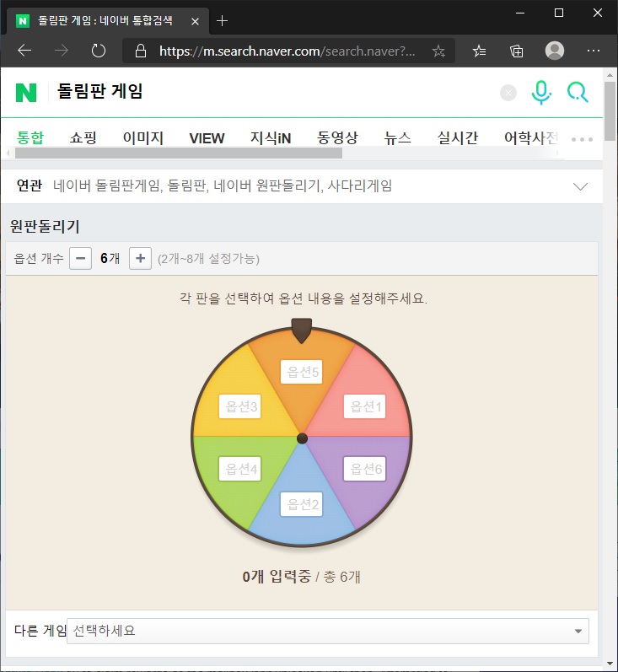Click the browser URL address field
Viewport: 618px width, 672px height.
click(288, 51)
